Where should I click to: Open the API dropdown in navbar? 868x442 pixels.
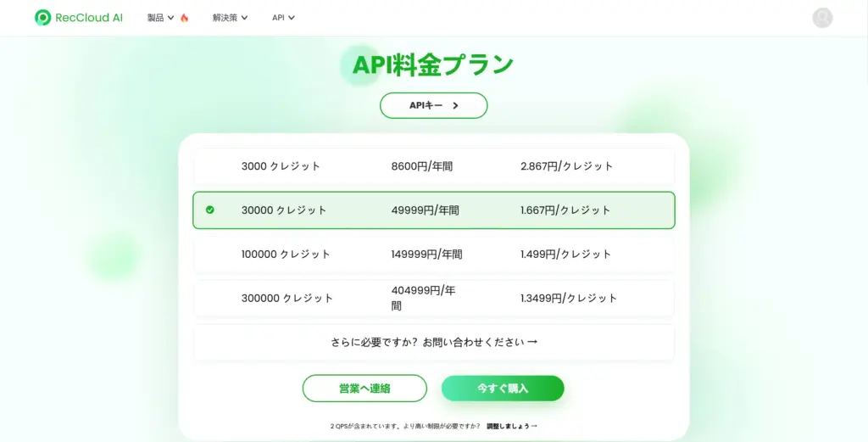[283, 18]
